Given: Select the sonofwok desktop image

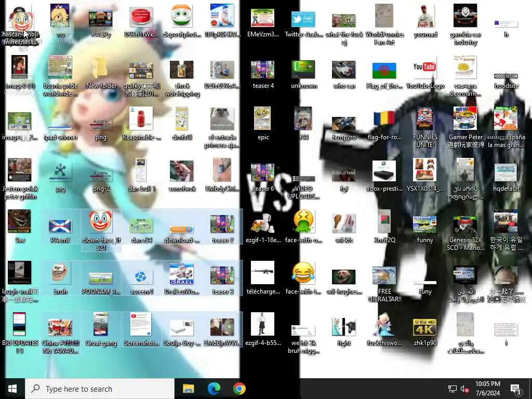Looking at the screenshot, I should pos(182,176).
